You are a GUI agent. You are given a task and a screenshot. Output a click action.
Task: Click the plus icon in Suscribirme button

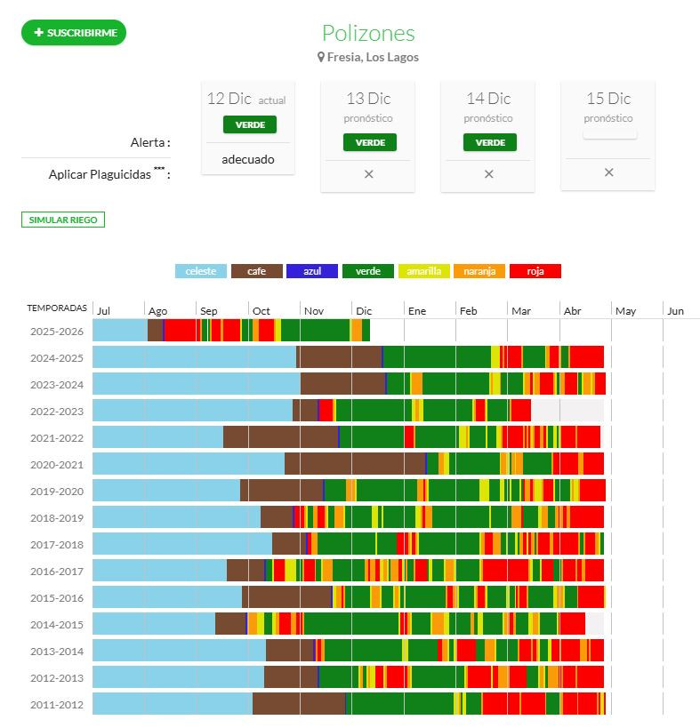(x=39, y=33)
